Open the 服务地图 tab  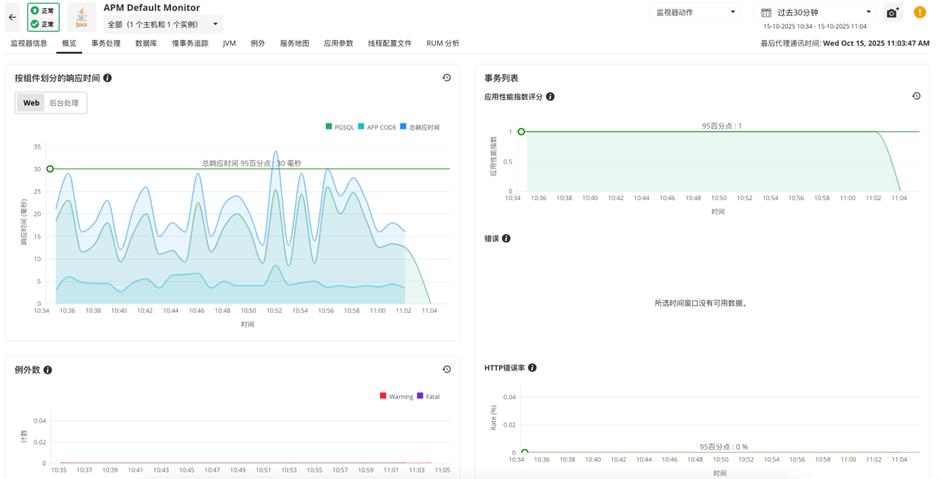pos(294,44)
